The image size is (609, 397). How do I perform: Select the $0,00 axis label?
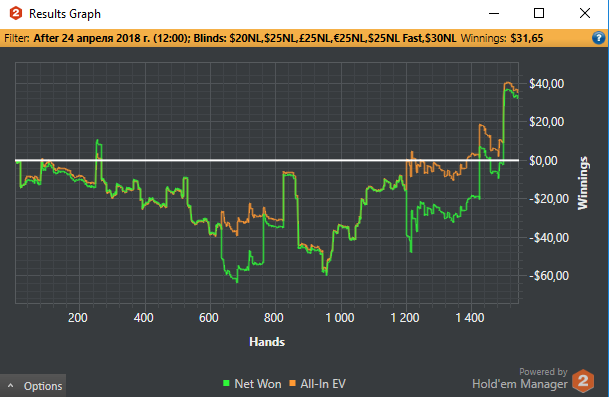543,160
